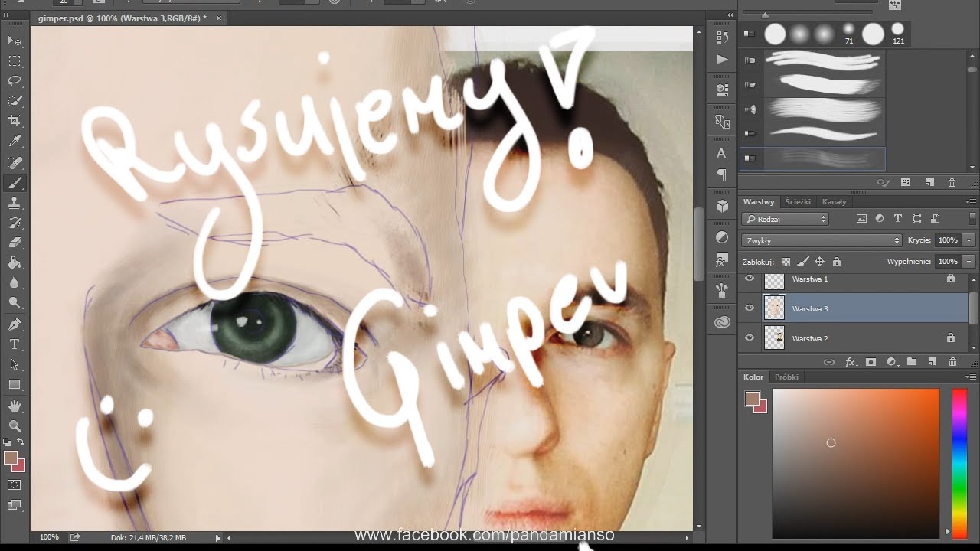Toggle lock all lock icon
The width and height of the screenshot is (980, 551).
(837, 262)
